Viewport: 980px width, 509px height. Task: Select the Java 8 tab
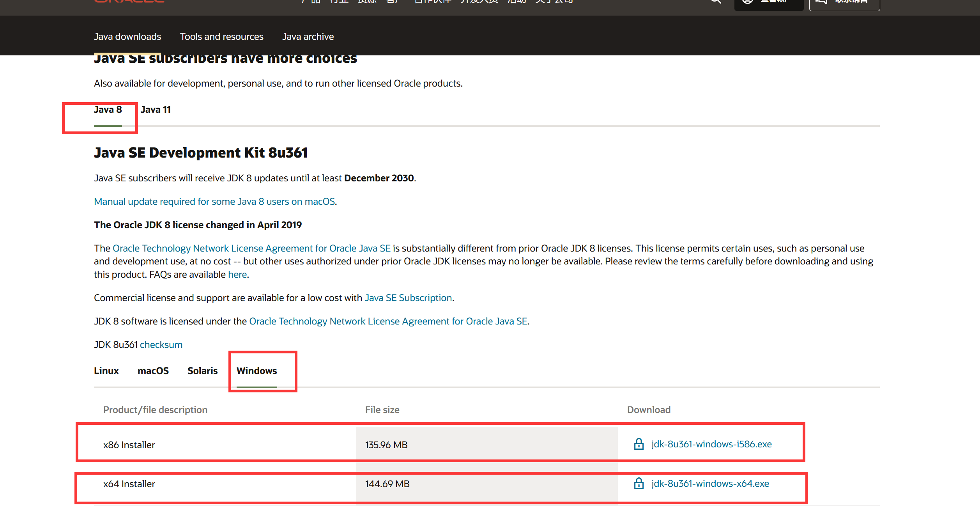[108, 110]
